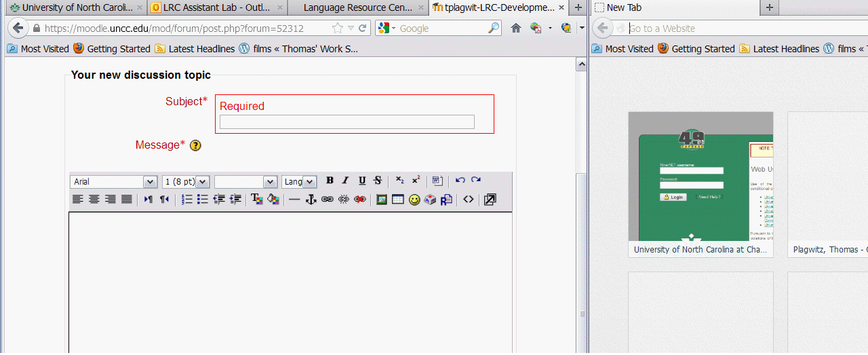868x355 pixels.
Task: Create an anchor in the message
Action: [x=311, y=200]
